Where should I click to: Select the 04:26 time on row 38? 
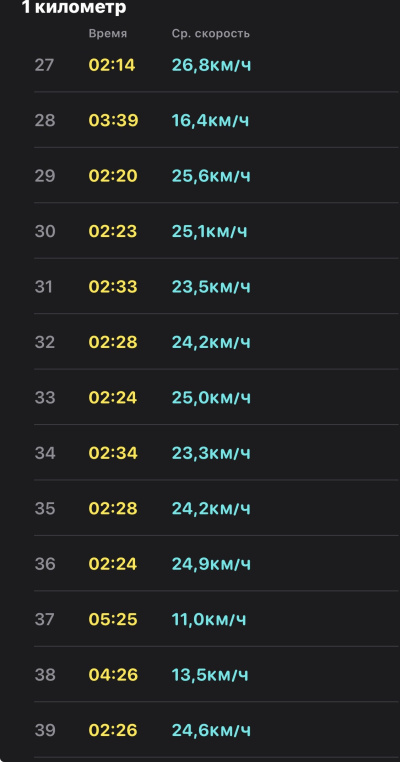click(x=113, y=675)
